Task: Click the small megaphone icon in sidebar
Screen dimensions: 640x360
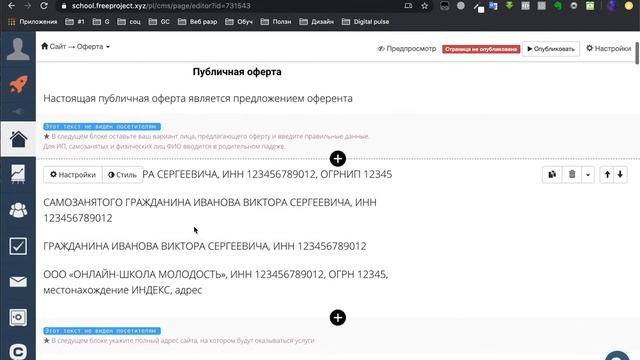Action: click(x=18, y=111)
